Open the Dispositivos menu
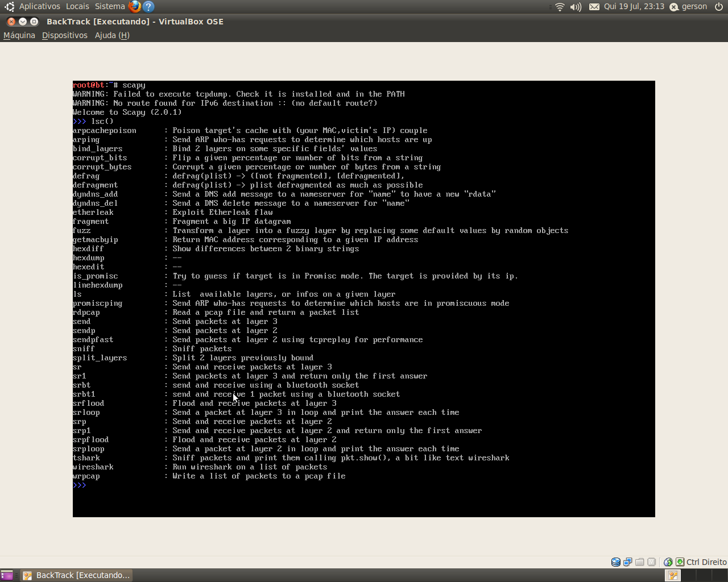This screenshot has height=582, width=728. (65, 35)
